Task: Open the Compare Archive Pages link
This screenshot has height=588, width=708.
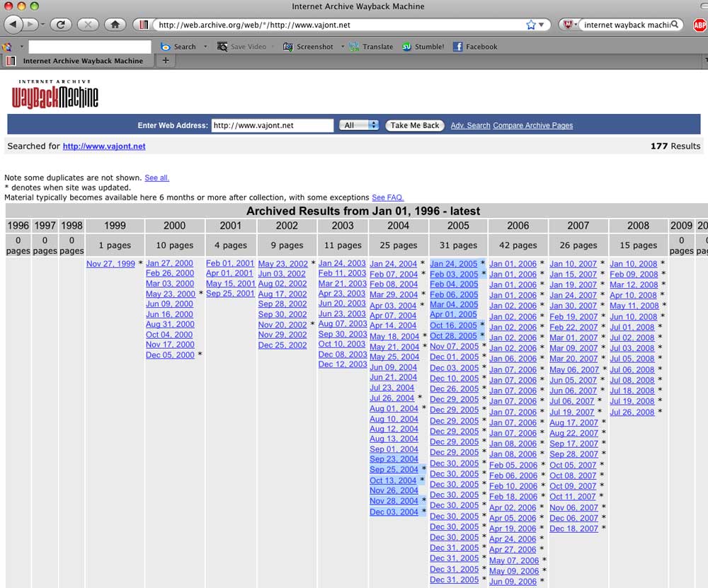Action: click(x=533, y=125)
